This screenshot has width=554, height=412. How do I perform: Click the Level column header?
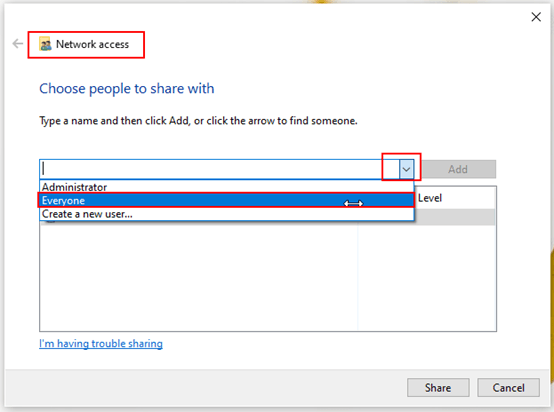point(430,198)
